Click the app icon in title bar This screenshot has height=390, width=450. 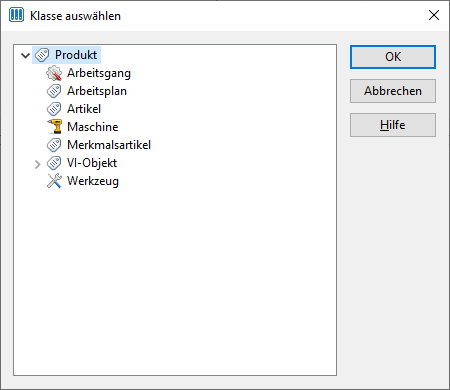(x=16, y=15)
